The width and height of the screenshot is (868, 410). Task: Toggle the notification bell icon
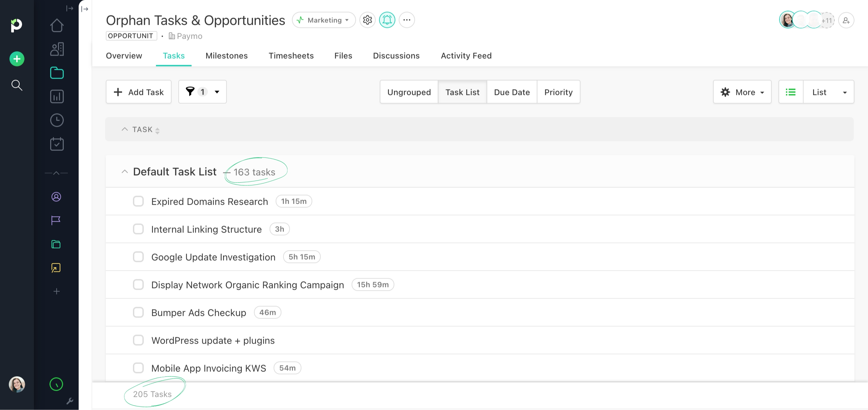(387, 20)
